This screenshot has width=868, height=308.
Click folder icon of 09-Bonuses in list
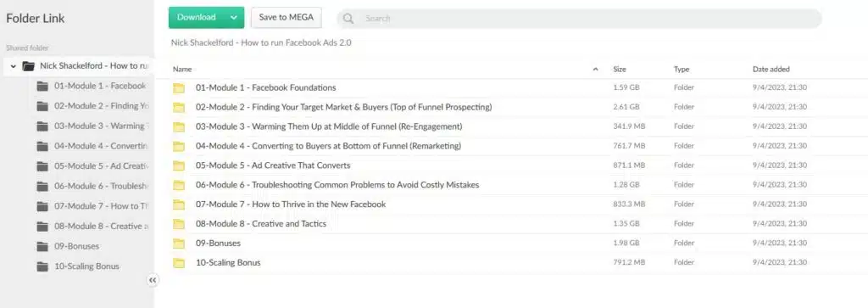(x=179, y=244)
